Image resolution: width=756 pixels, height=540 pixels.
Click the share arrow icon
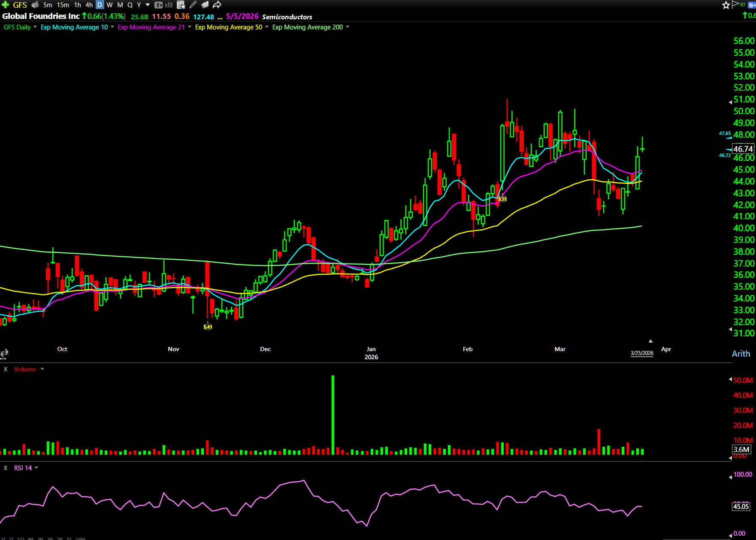click(217, 5)
